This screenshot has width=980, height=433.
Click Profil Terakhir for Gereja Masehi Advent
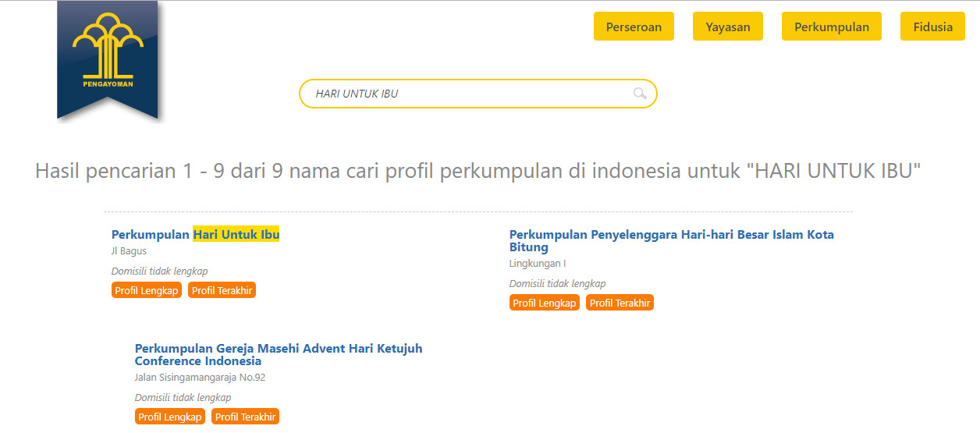[245, 417]
